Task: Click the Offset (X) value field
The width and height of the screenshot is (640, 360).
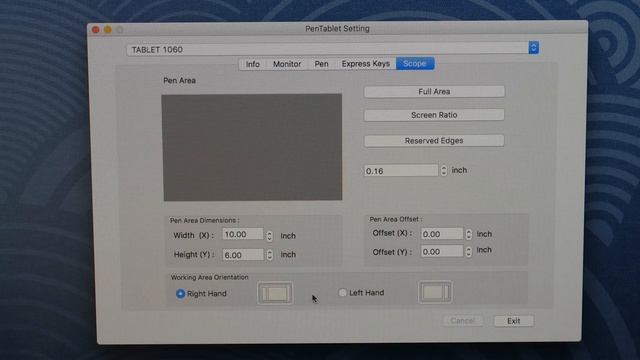Action: [x=442, y=234]
